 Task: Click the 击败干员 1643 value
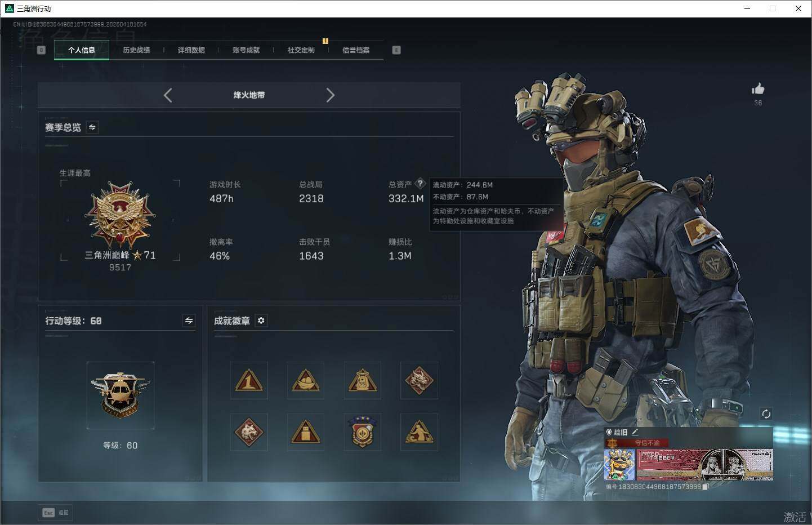[311, 256]
